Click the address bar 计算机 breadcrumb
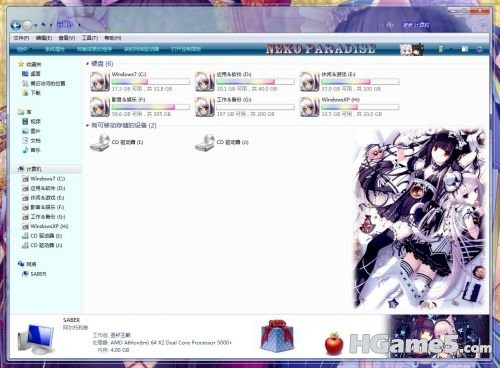This screenshot has height=368, width=500. (x=65, y=25)
